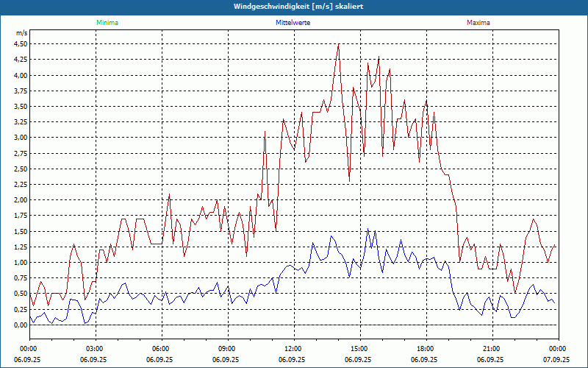588x368 pixels.
Task: Click the 1,75 y-axis value
Action: click(21, 216)
